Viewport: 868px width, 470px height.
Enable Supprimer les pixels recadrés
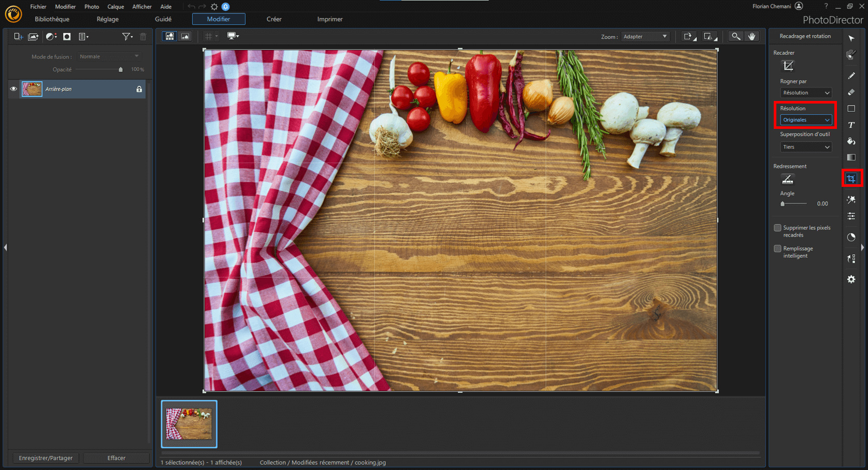[777, 228]
